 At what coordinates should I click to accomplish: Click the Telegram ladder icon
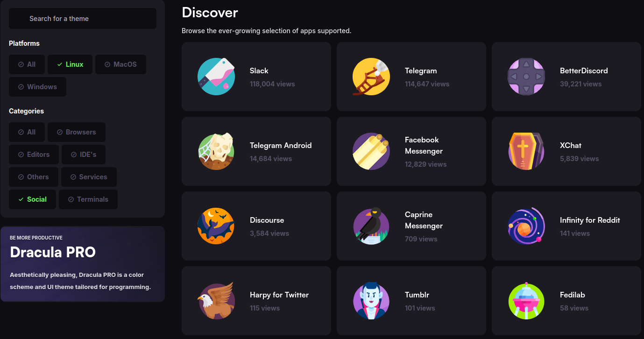371,77
